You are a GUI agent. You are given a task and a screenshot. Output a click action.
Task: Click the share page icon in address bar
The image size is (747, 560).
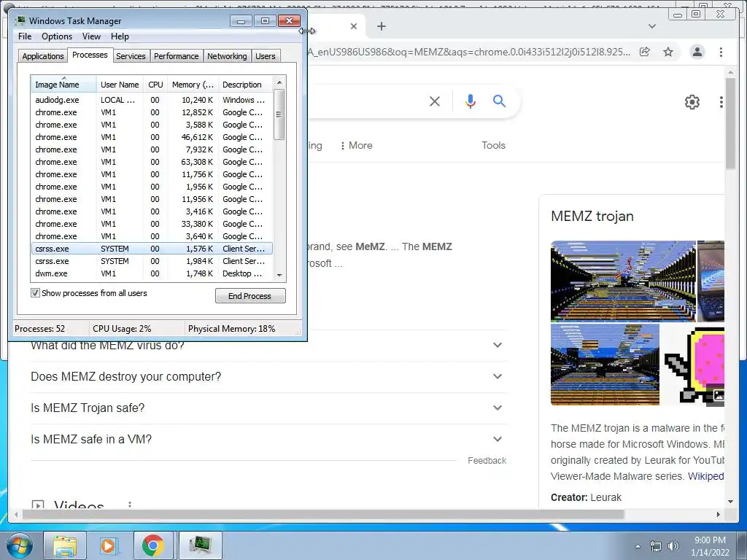pos(645,52)
